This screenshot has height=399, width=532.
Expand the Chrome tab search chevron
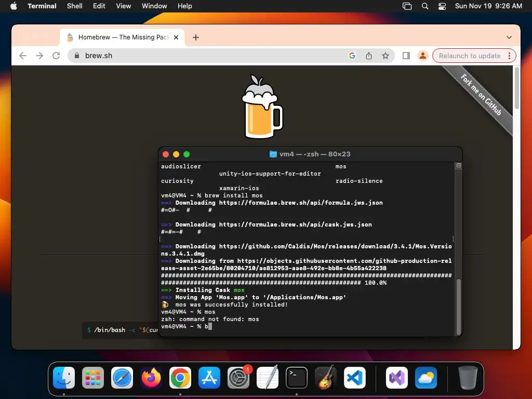point(509,37)
